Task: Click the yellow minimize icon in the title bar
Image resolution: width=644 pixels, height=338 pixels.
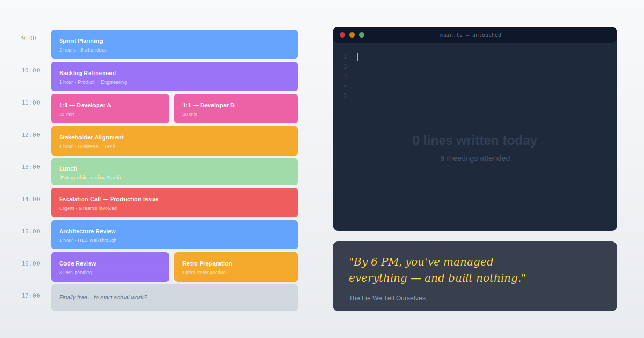Action: (x=352, y=34)
